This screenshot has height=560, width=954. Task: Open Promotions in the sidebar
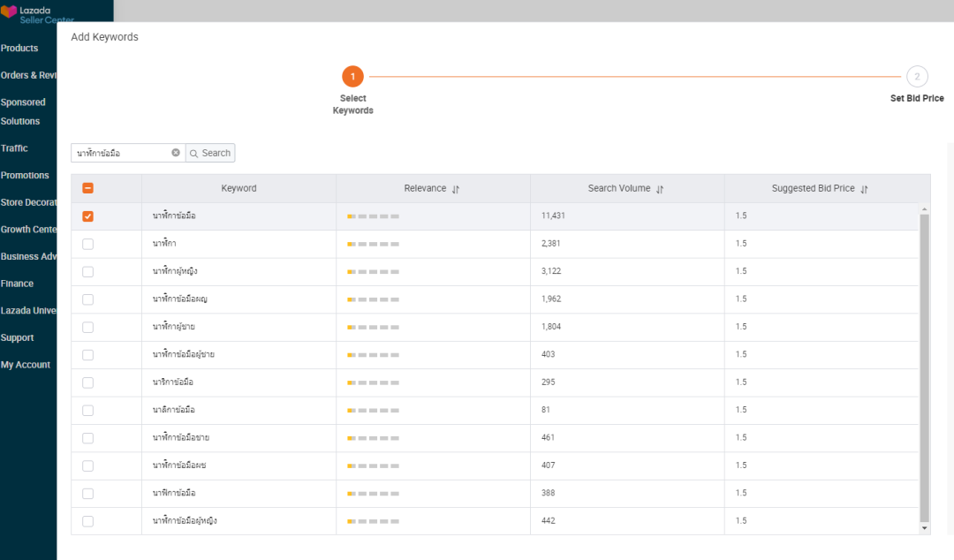(25, 175)
